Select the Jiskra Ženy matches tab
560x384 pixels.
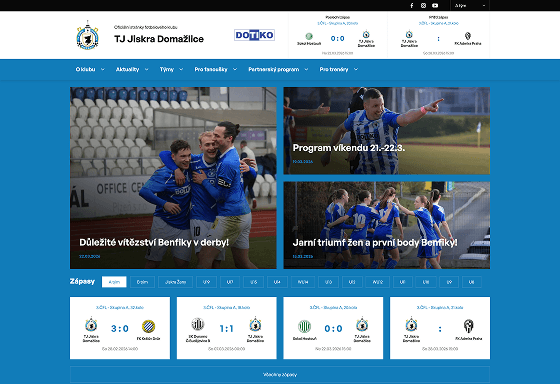pos(175,282)
